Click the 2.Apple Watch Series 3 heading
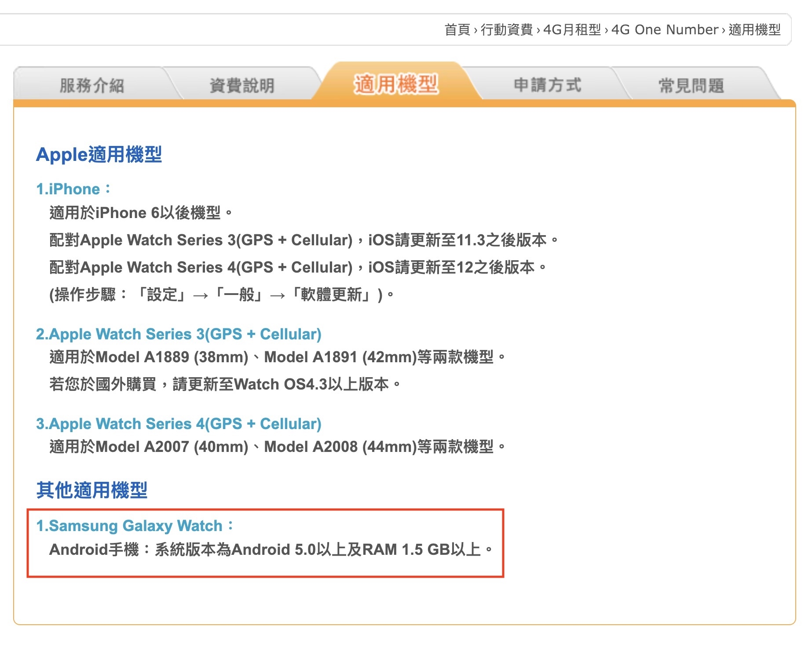 coord(179,334)
